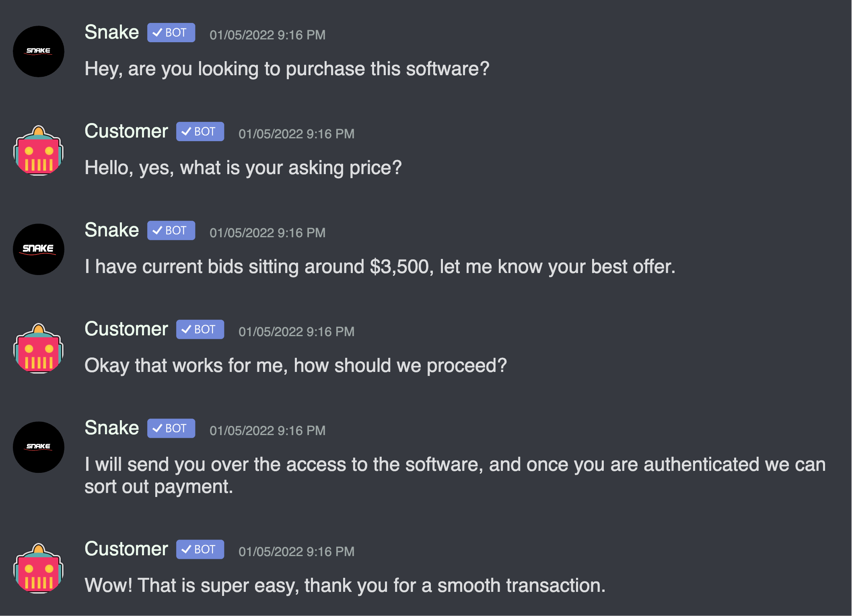
Task: Click the BOT badge on Snake's first message
Action: tap(171, 33)
